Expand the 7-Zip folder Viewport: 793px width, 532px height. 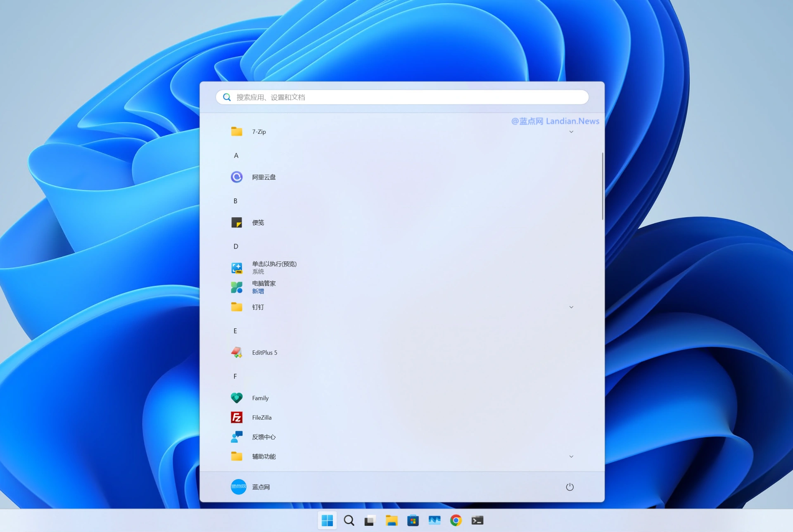click(571, 131)
